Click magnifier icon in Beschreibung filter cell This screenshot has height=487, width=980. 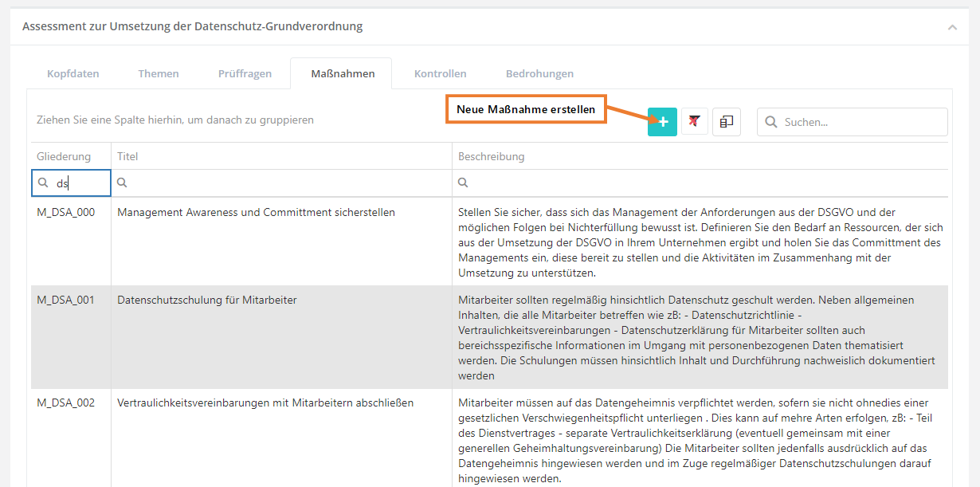[x=463, y=183]
